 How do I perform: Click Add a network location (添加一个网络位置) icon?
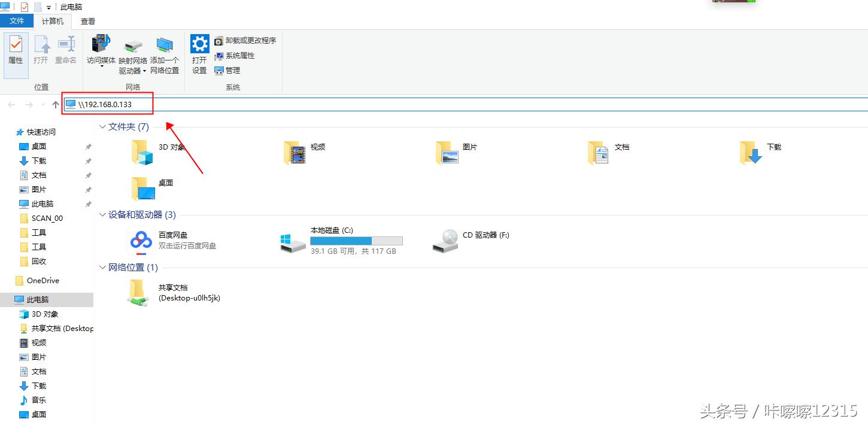pos(165,56)
